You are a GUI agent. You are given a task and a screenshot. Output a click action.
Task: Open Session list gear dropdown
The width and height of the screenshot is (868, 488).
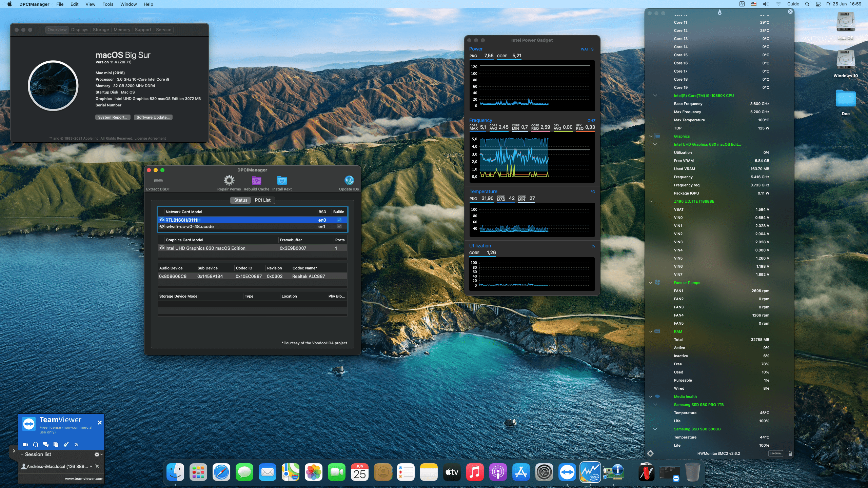coord(98,454)
